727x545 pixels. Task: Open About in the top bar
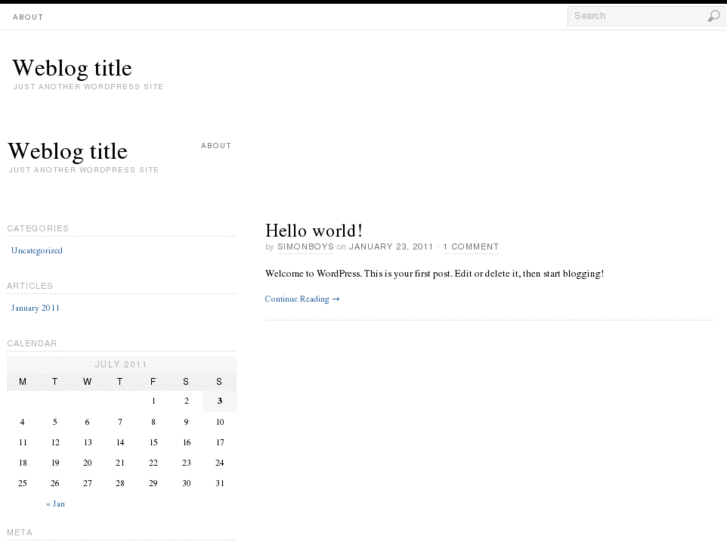click(x=28, y=17)
